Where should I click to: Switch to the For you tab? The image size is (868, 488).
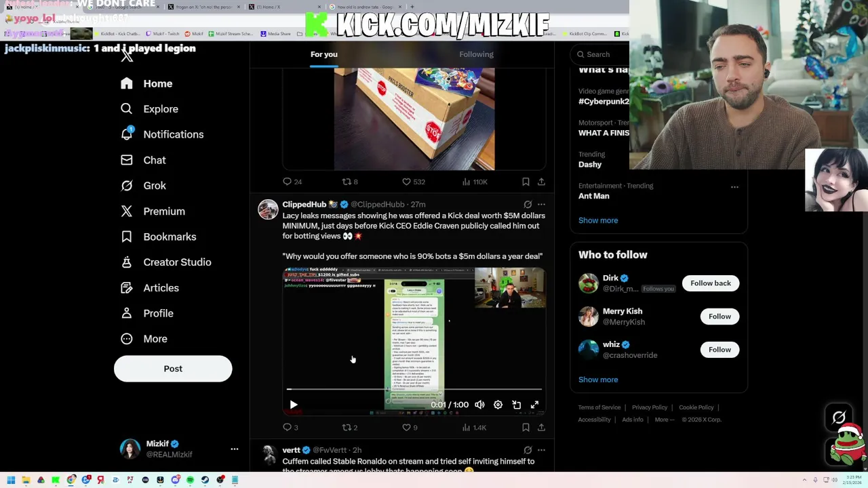(x=324, y=54)
